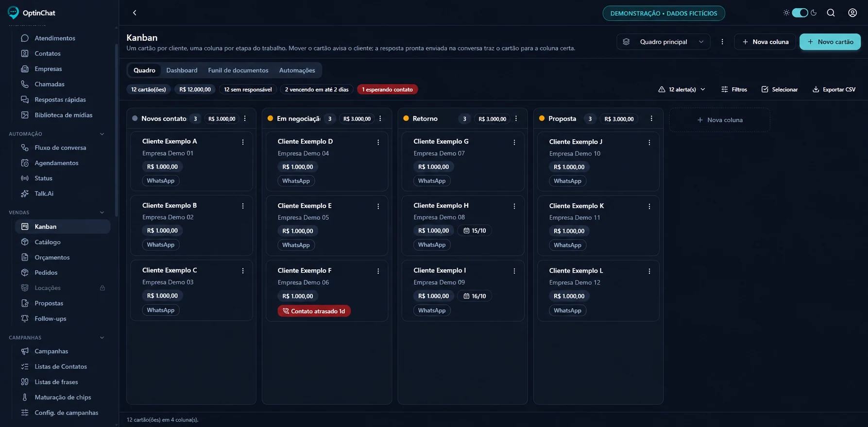Collapse the Automação sidebar section
Image resolution: width=868 pixels, height=427 pixels.
tap(102, 134)
